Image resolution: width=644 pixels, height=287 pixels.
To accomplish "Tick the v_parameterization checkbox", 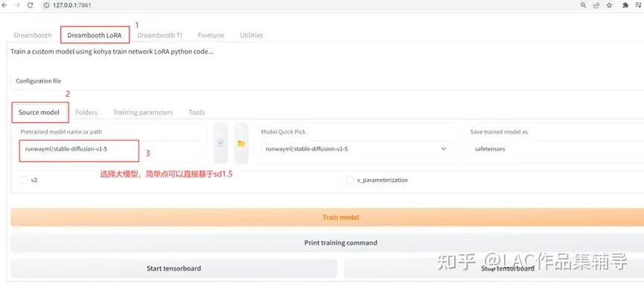I will tap(350, 180).
